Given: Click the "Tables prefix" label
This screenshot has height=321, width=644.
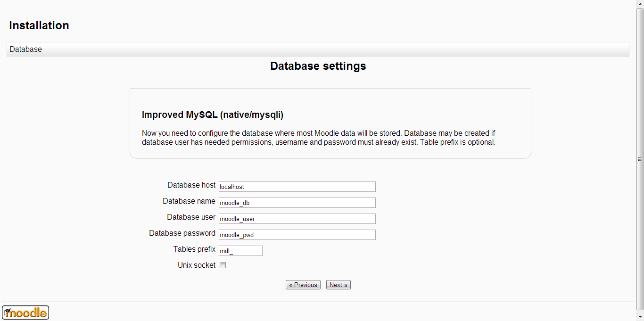Looking at the screenshot, I should [x=194, y=249].
